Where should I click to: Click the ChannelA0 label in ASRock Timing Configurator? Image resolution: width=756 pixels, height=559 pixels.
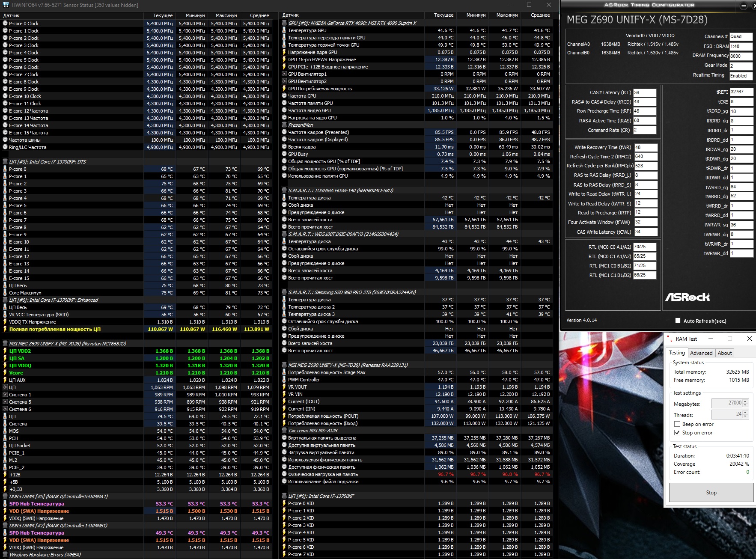(578, 44)
